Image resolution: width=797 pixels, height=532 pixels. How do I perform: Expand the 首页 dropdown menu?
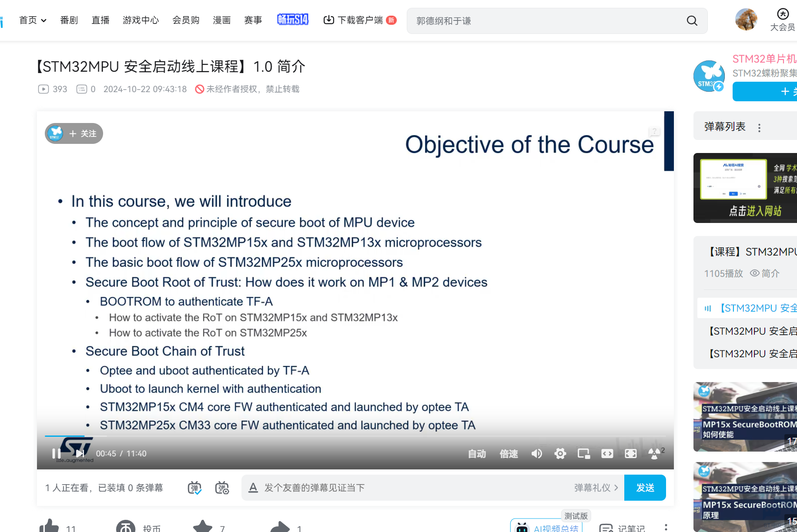(x=33, y=20)
